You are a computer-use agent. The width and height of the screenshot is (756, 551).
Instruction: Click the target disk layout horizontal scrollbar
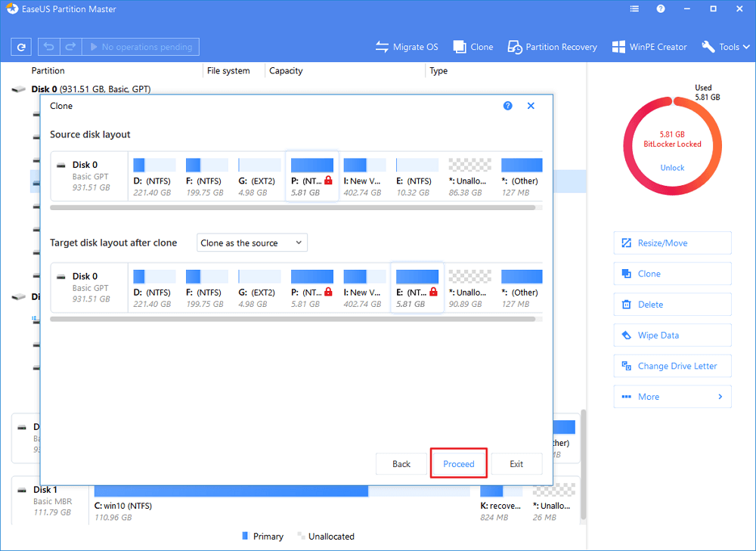[x=293, y=319]
